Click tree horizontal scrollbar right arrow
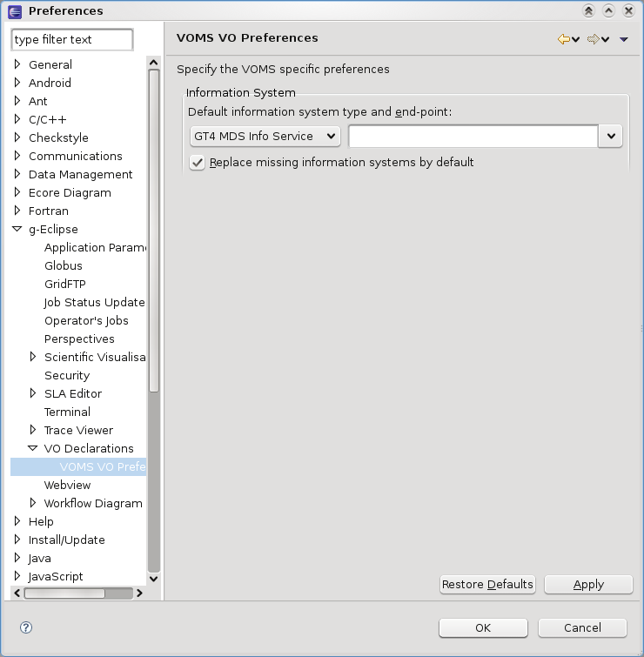 click(x=139, y=593)
